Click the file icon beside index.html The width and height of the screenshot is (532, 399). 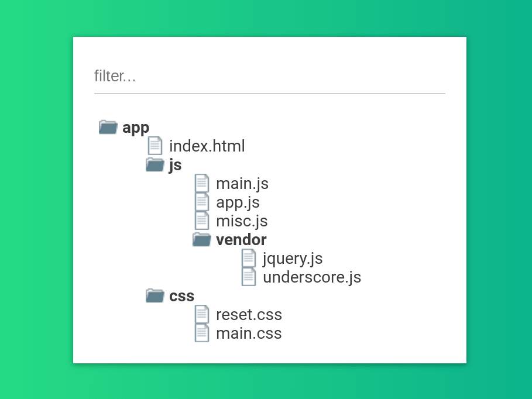coord(155,146)
